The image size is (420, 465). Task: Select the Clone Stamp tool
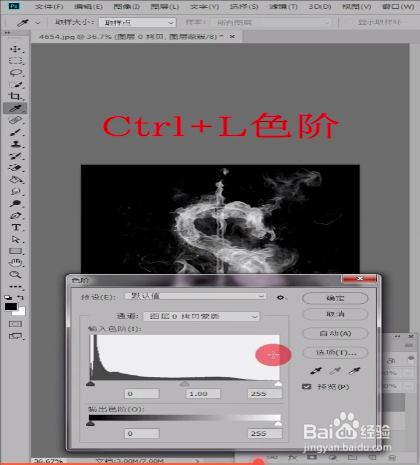click(15, 144)
